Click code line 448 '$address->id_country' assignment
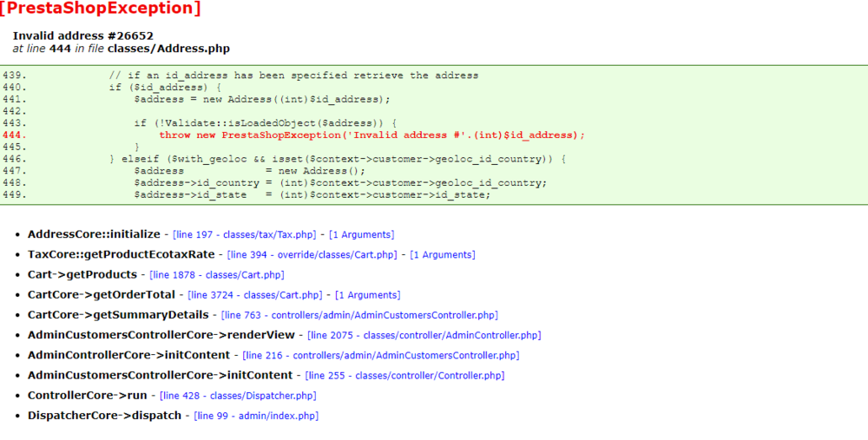This screenshot has height=440, width=868. click(x=340, y=183)
